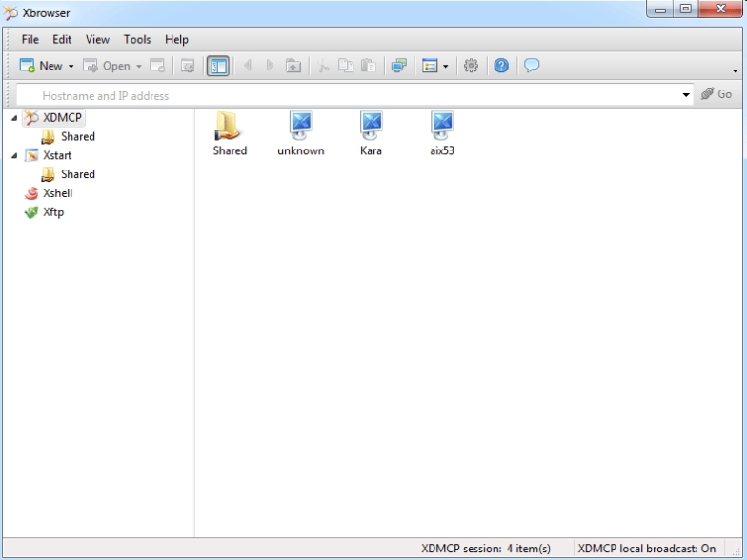Open toolbar overflow options arrow
This screenshot has width=747, height=560.
pyautogui.click(x=736, y=70)
